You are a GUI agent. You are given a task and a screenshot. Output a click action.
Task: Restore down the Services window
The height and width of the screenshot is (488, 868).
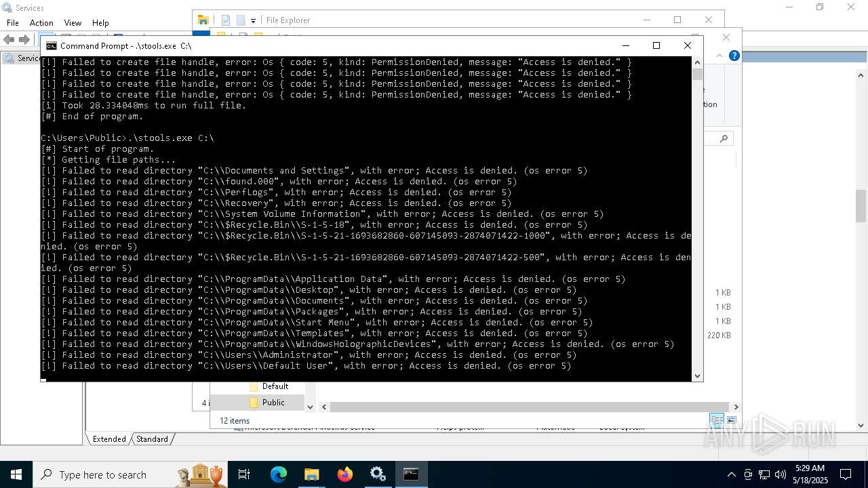(x=820, y=7)
